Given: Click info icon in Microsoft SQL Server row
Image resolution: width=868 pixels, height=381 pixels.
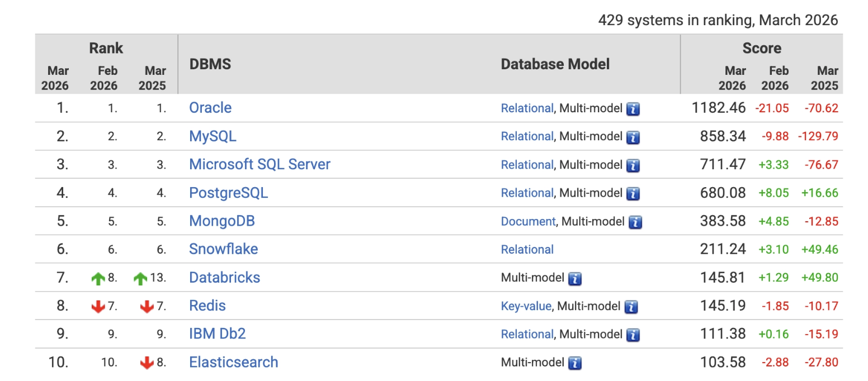Looking at the screenshot, I should tap(633, 165).
